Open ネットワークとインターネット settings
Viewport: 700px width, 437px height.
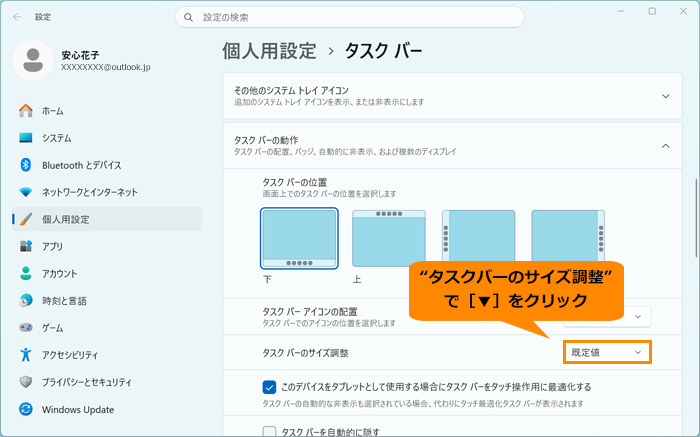tap(107, 192)
